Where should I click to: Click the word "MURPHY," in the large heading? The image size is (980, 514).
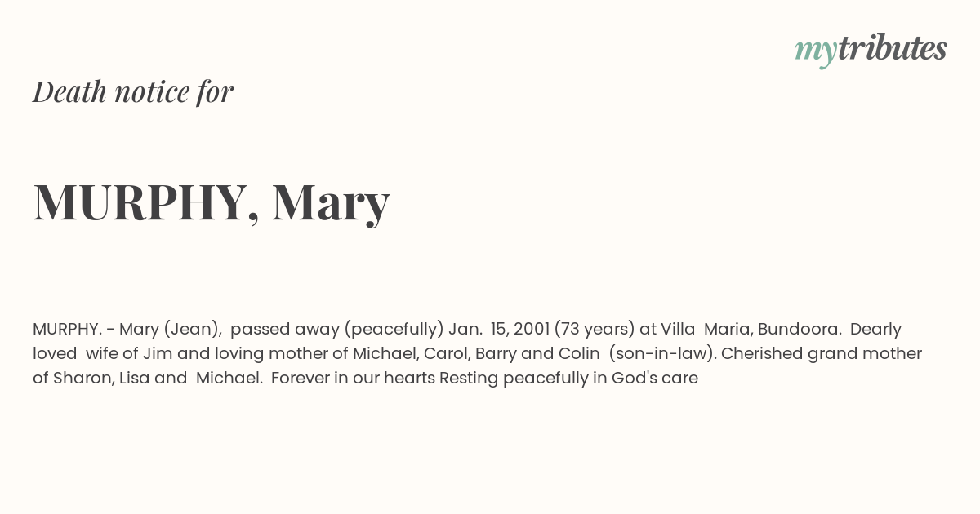[147, 202]
